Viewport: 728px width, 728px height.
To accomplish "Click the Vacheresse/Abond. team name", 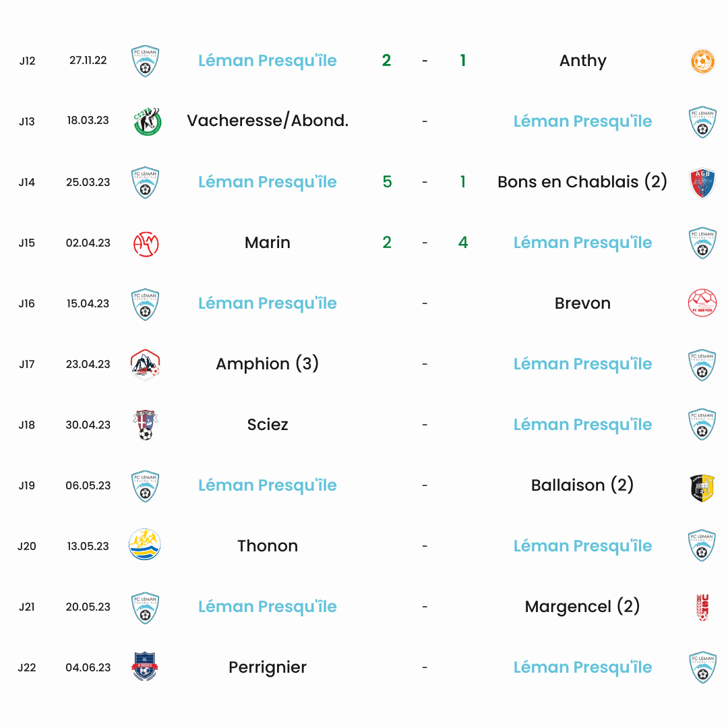I will tap(268, 121).
